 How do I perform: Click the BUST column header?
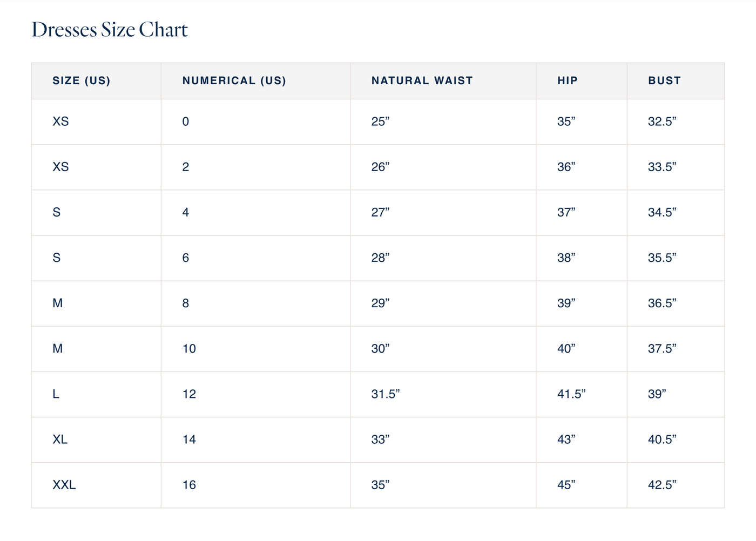pos(664,80)
